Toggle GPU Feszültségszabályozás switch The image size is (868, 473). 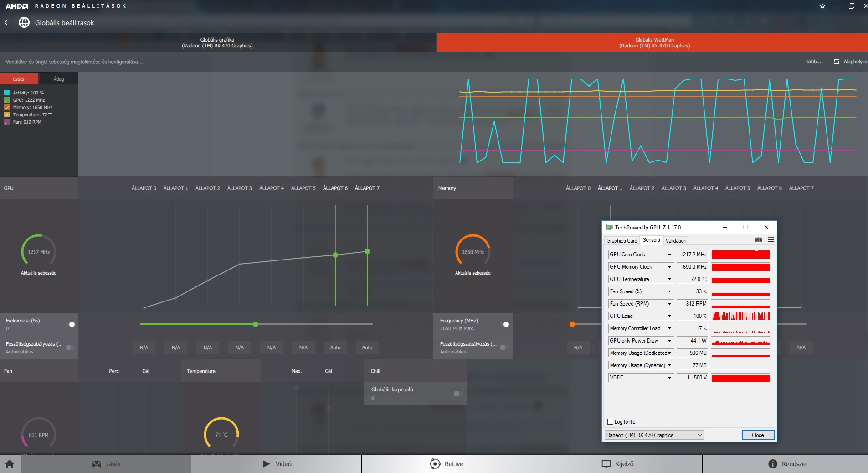[70, 348]
